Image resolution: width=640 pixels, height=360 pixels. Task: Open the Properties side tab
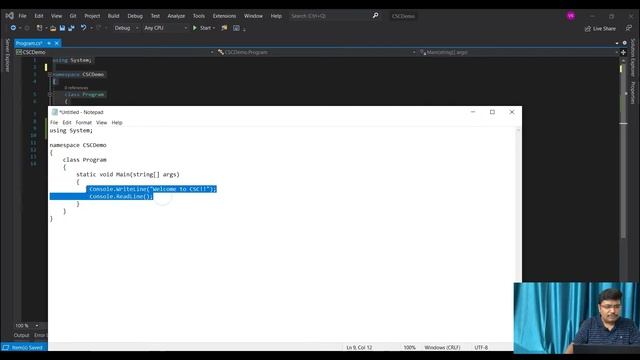(633, 93)
